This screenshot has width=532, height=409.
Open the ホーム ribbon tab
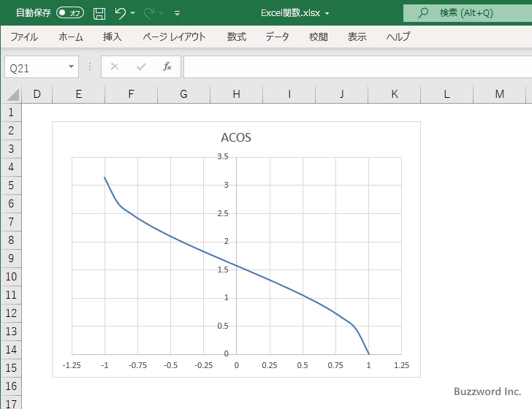tap(71, 37)
